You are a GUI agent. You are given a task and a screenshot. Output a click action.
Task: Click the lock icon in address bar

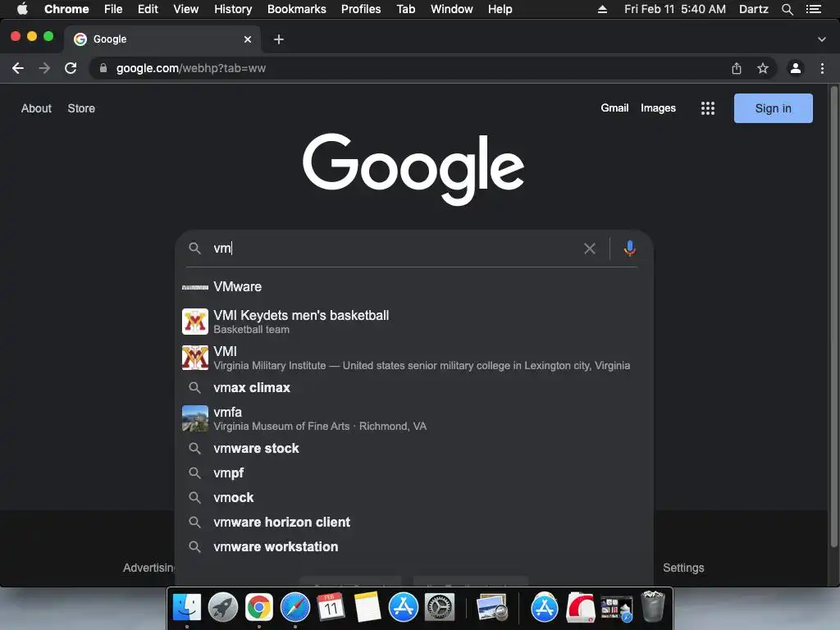click(103, 68)
